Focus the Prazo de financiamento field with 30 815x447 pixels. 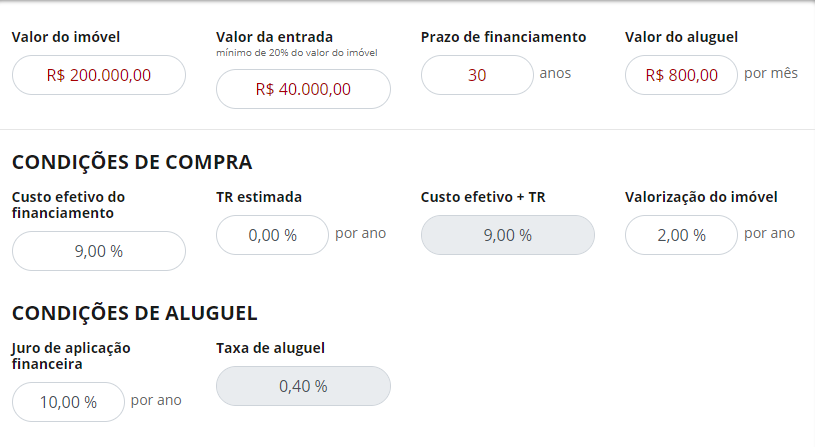pos(477,75)
